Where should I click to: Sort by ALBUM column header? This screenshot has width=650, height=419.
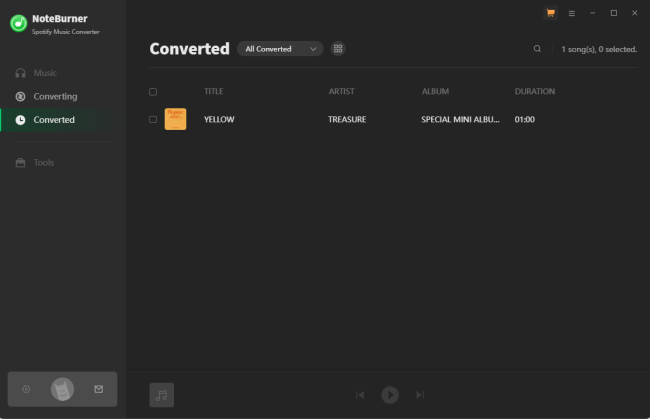(x=435, y=92)
